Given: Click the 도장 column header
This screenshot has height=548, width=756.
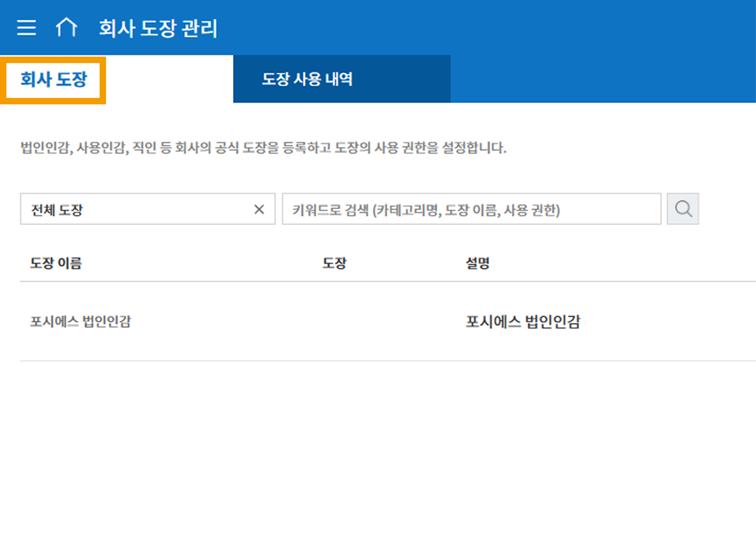Looking at the screenshot, I should 334,263.
